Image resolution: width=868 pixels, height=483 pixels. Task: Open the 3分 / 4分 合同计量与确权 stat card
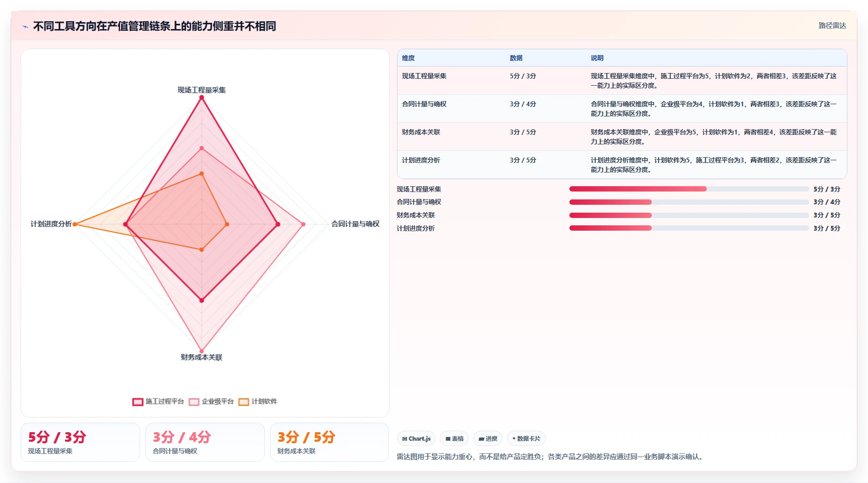click(x=205, y=442)
